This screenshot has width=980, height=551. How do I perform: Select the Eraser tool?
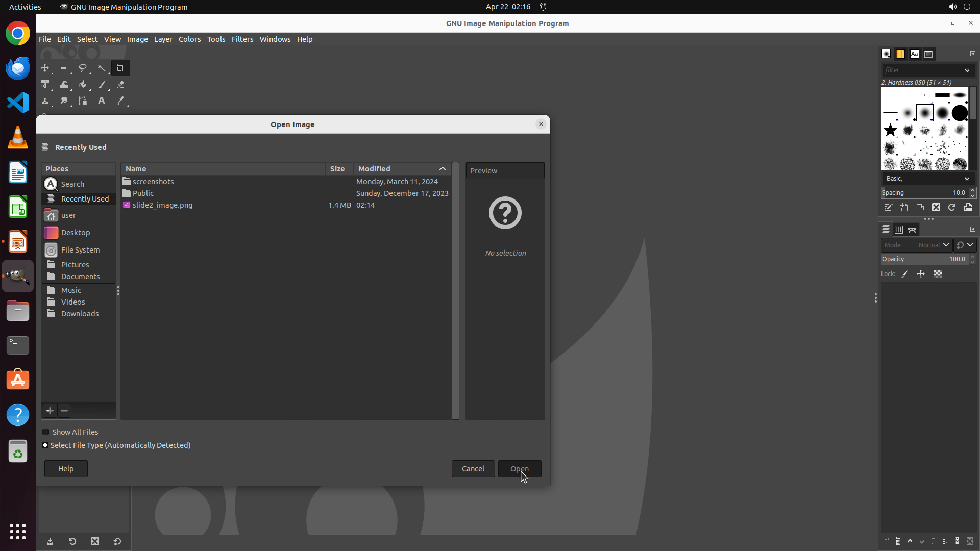(x=120, y=85)
